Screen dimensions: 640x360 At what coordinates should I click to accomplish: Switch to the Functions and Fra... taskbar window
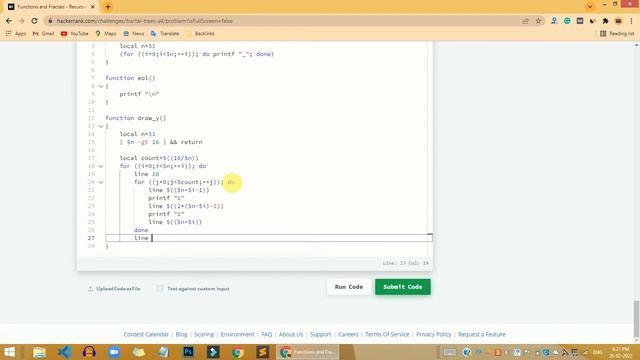click(308, 352)
